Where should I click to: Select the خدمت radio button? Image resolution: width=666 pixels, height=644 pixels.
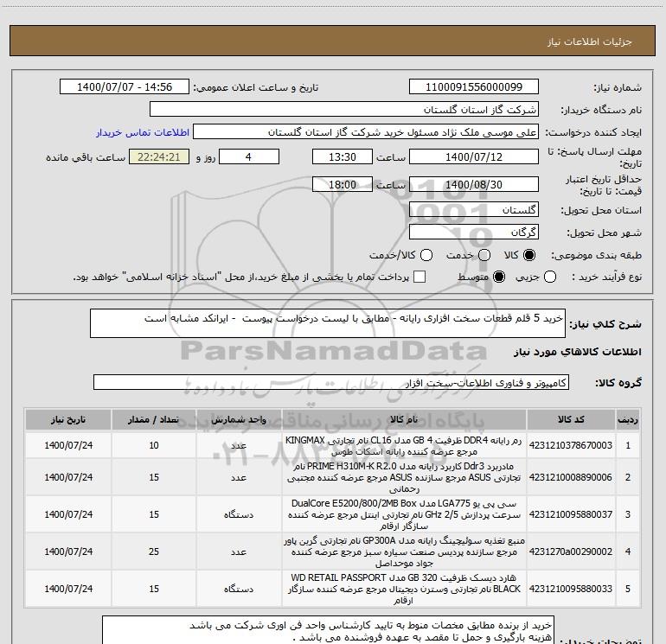click(484, 255)
